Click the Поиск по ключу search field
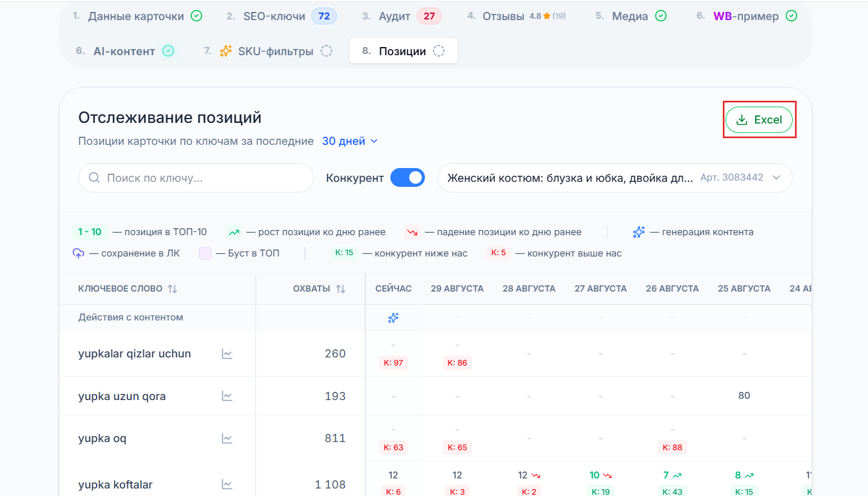 pyautogui.click(x=196, y=178)
